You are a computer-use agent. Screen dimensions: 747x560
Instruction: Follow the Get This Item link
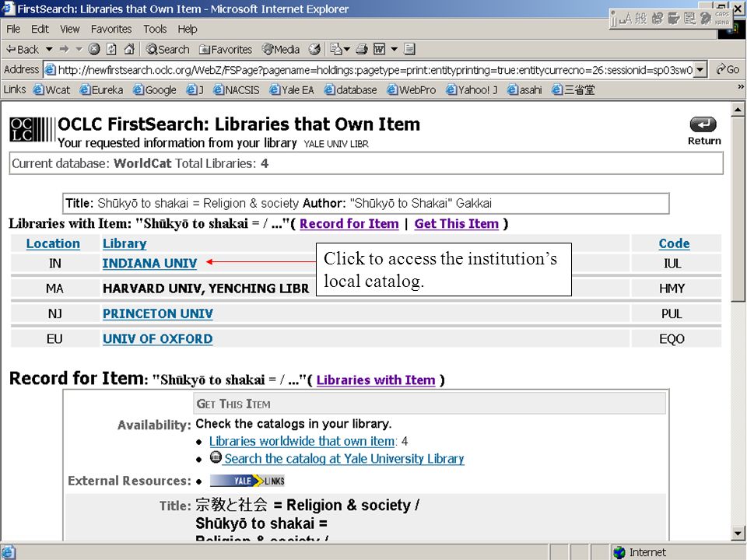coord(457,224)
